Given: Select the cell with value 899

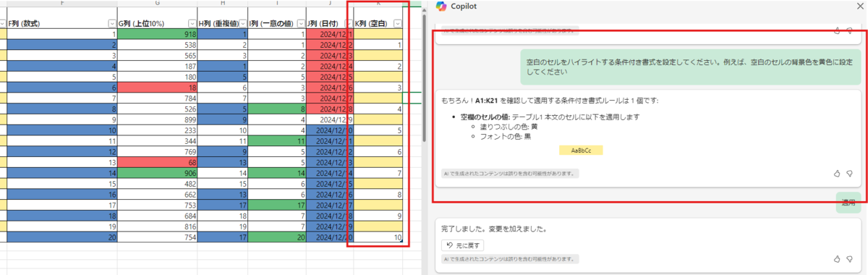Looking at the screenshot, I should [157, 119].
